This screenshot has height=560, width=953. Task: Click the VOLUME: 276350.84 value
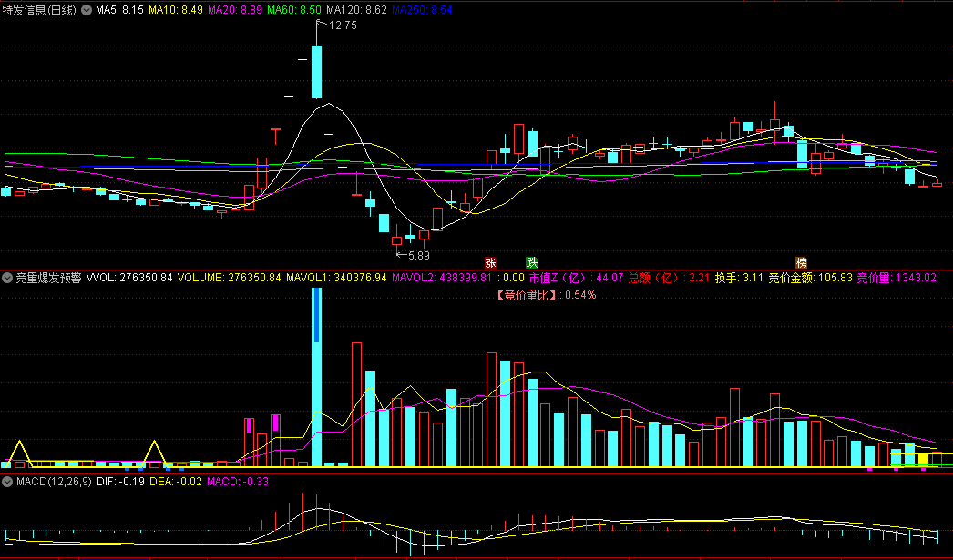point(229,278)
